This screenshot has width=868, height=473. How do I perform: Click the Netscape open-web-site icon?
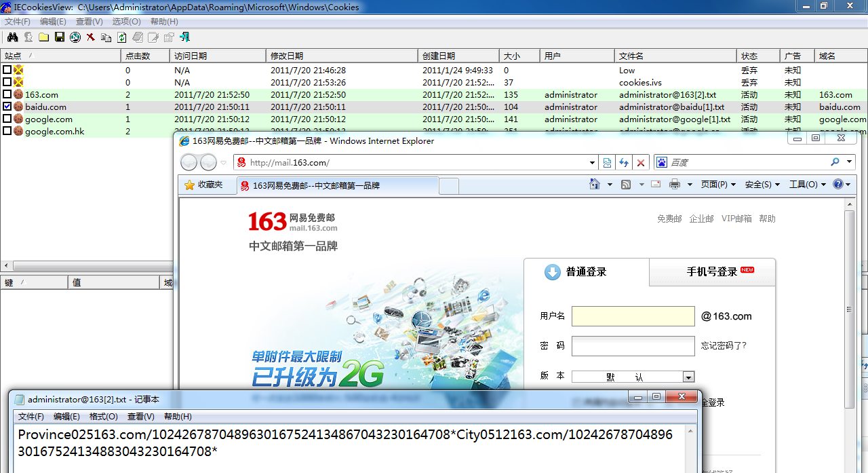[x=75, y=37]
